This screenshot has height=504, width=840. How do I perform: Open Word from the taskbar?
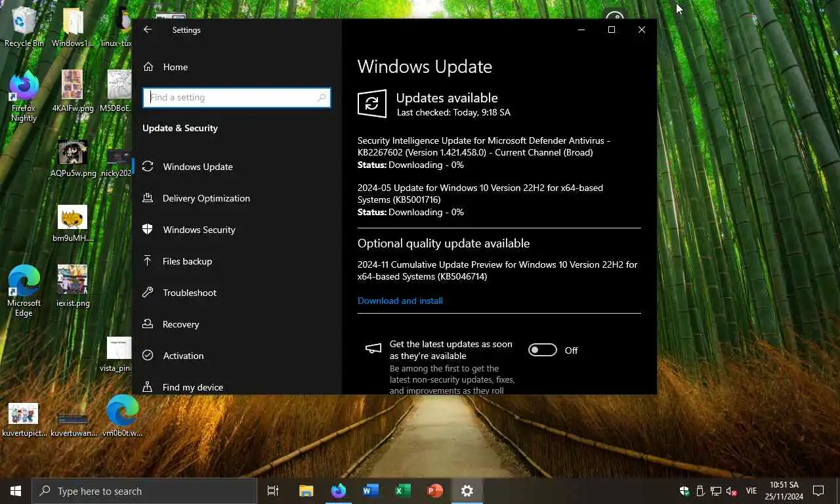pyautogui.click(x=371, y=491)
